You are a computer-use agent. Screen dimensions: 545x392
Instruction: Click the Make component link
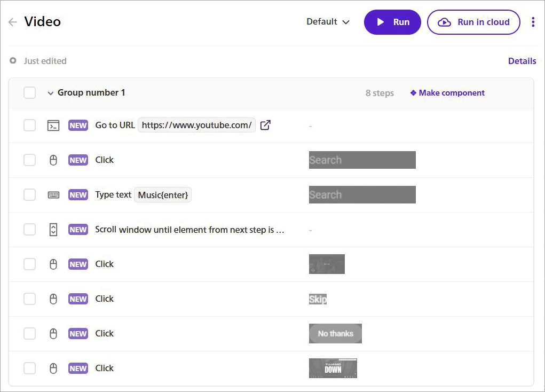pos(452,92)
